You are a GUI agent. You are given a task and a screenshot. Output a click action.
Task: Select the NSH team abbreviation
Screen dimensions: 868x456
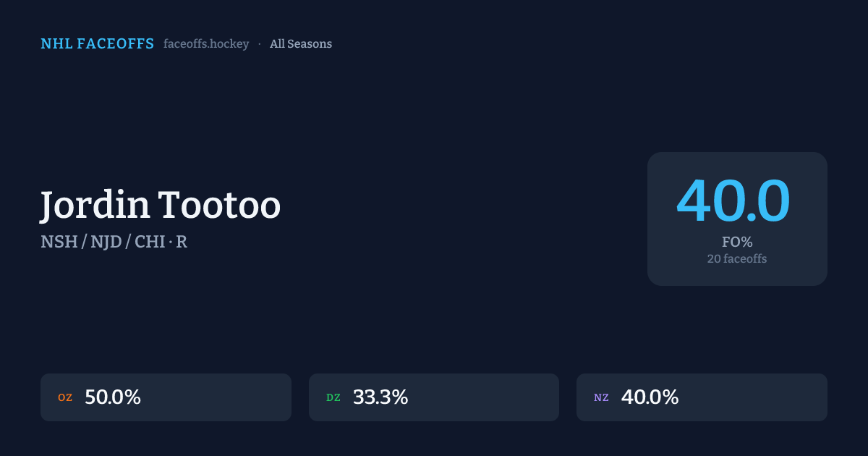coord(59,242)
